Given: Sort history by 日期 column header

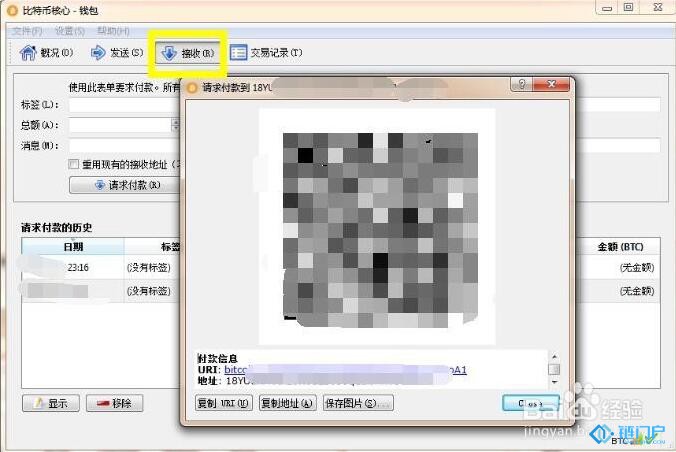Looking at the screenshot, I should (73, 247).
